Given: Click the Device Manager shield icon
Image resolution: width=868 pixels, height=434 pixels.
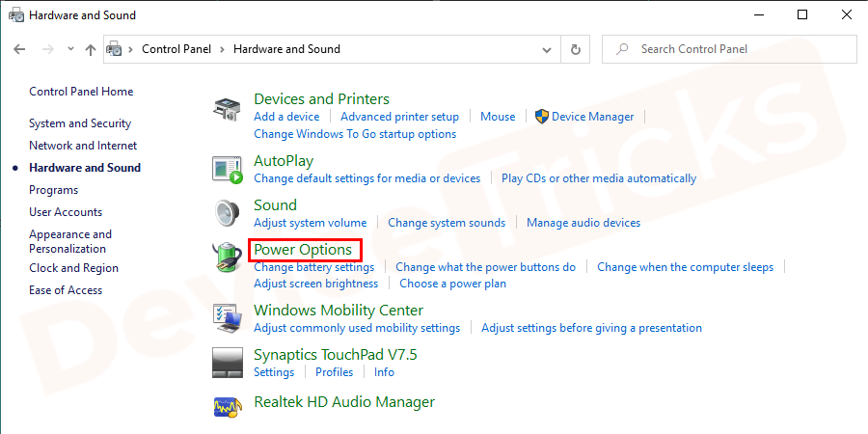Looking at the screenshot, I should pos(542,117).
